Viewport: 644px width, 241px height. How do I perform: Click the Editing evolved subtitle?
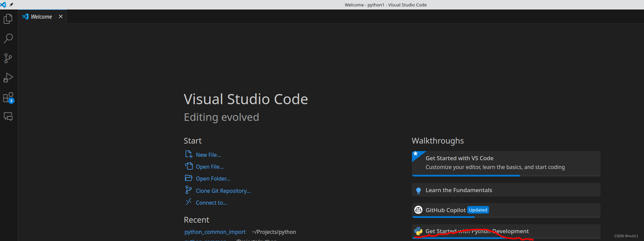tap(221, 117)
